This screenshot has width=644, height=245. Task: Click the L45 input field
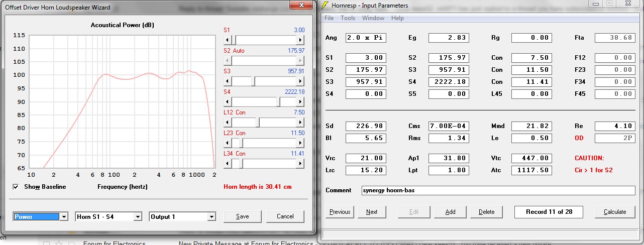(531, 94)
